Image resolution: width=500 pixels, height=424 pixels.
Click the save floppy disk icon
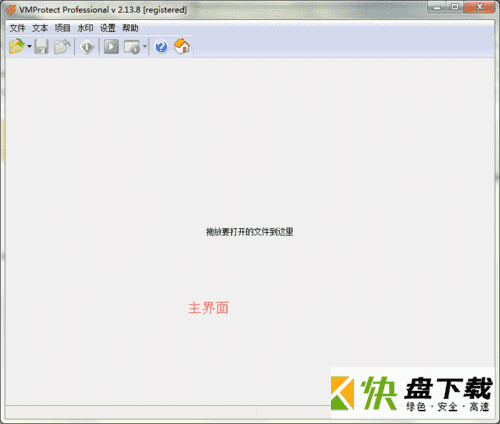[x=42, y=46]
